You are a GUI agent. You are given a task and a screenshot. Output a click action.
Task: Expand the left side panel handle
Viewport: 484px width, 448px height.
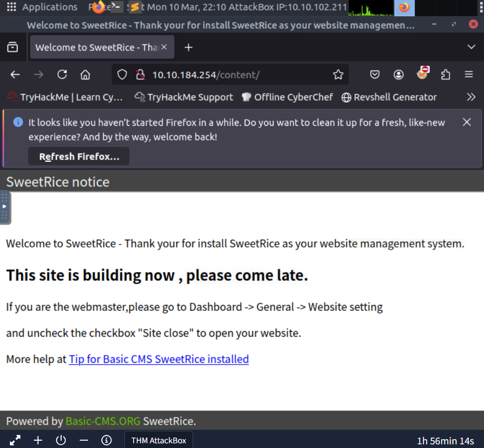(x=5, y=207)
